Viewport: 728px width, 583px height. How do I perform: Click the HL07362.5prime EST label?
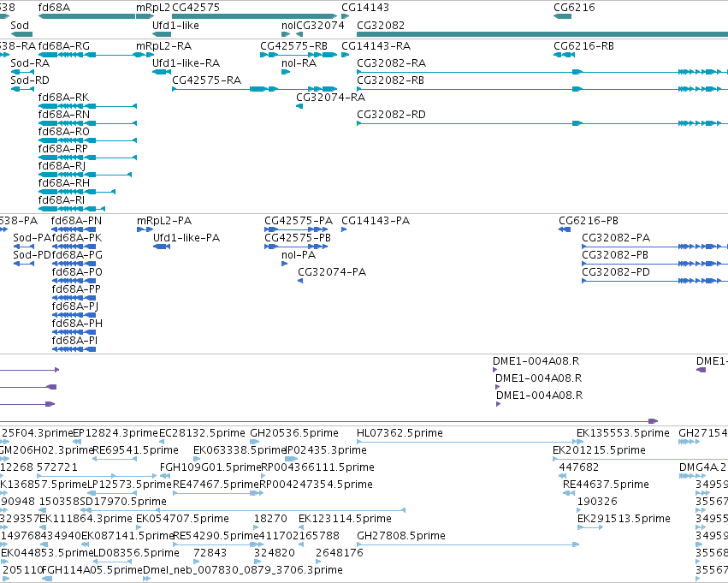coord(400,433)
